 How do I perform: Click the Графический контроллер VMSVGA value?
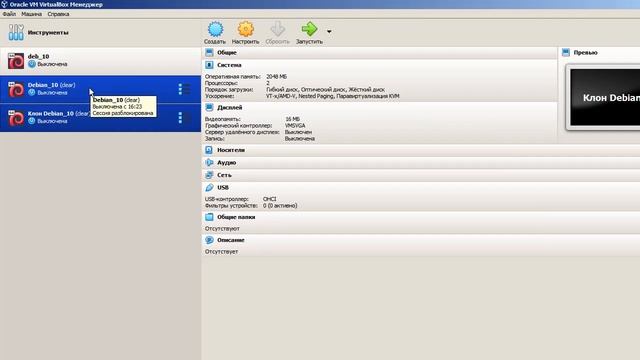pyautogui.click(x=295, y=125)
